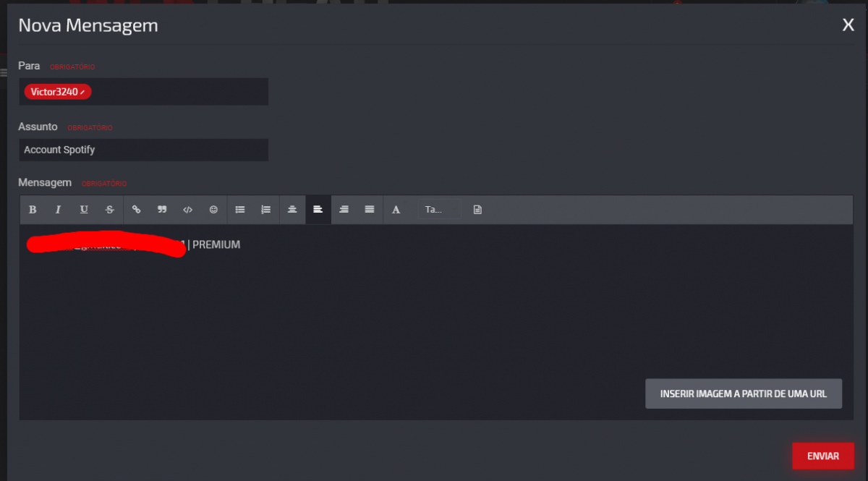Viewport: 868px width, 481px height.
Task: Center-align the message text
Action: (x=292, y=210)
